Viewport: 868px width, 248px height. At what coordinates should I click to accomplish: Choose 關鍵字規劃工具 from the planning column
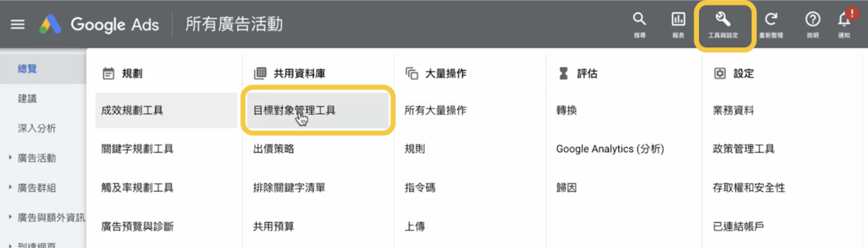tap(137, 149)
